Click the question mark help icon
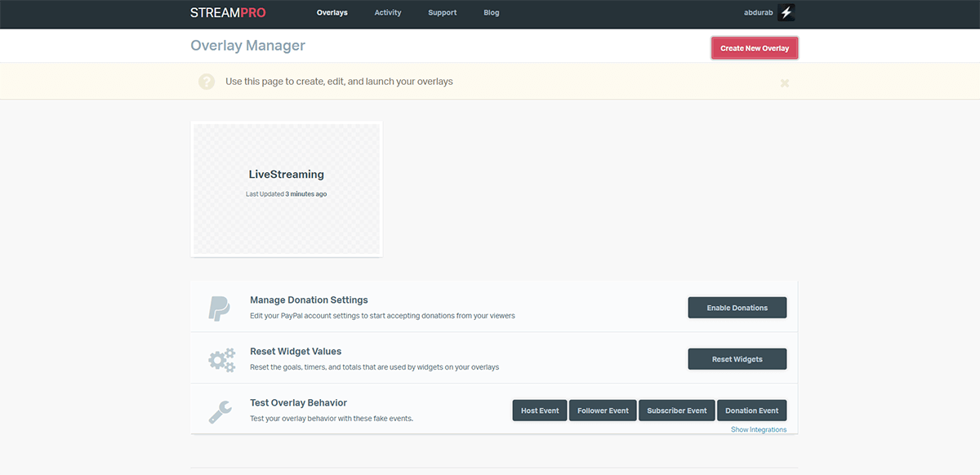980x475 pixels. pos(207,82)
